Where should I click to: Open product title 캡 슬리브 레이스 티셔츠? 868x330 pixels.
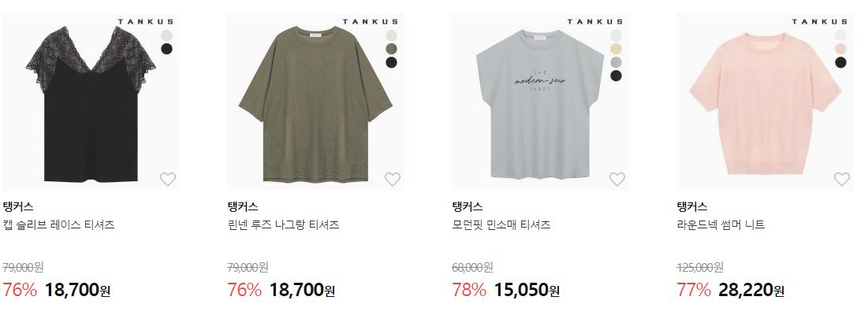coord(58,225)
